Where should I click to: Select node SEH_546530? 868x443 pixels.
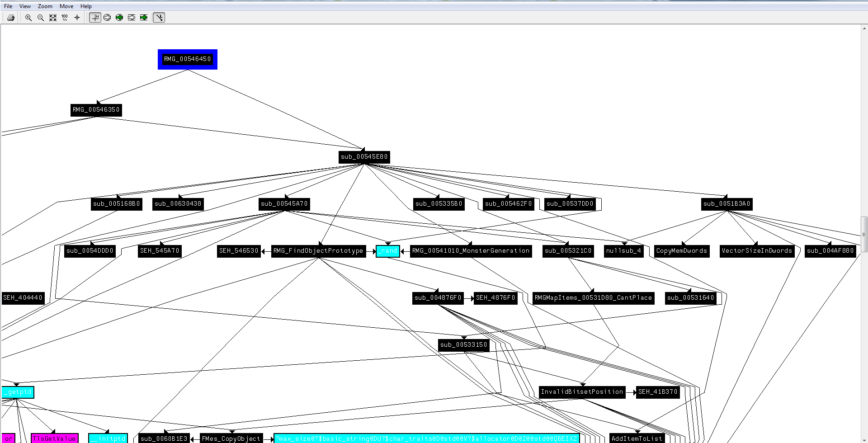[239, 251]
